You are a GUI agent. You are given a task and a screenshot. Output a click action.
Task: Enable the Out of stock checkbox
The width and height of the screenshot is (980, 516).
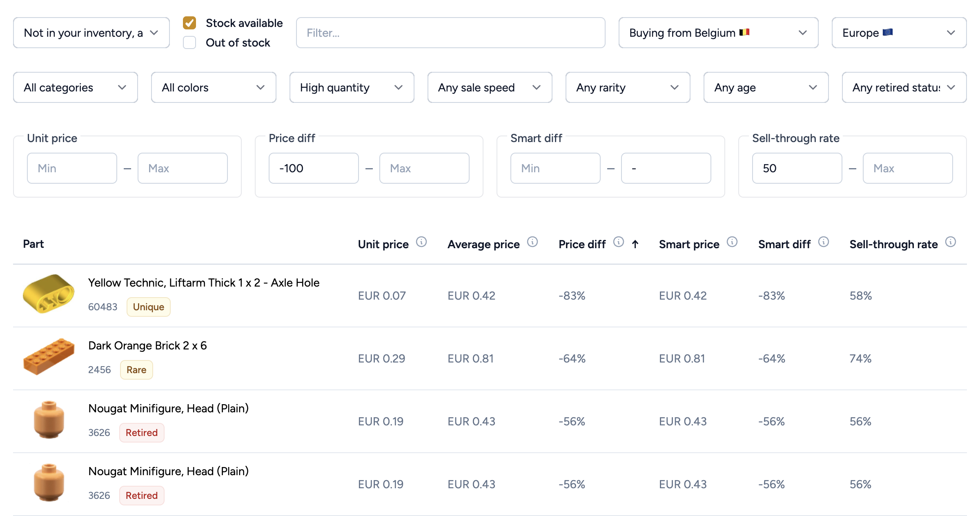point(189,42)
